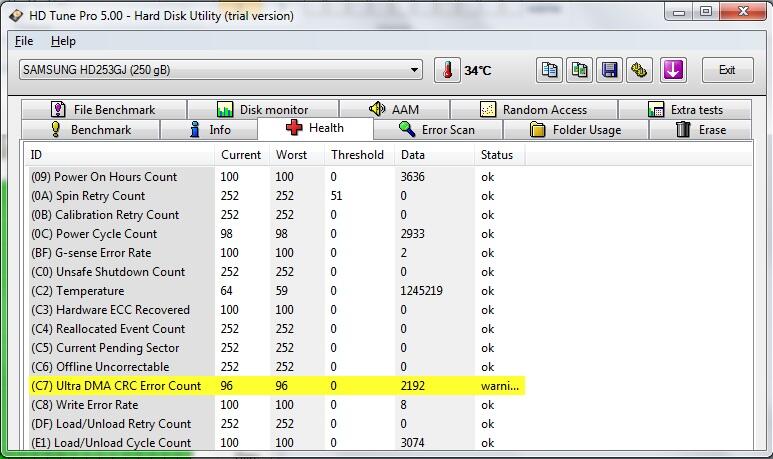Select the Hardware ECC Recovered row

point(275,310)
